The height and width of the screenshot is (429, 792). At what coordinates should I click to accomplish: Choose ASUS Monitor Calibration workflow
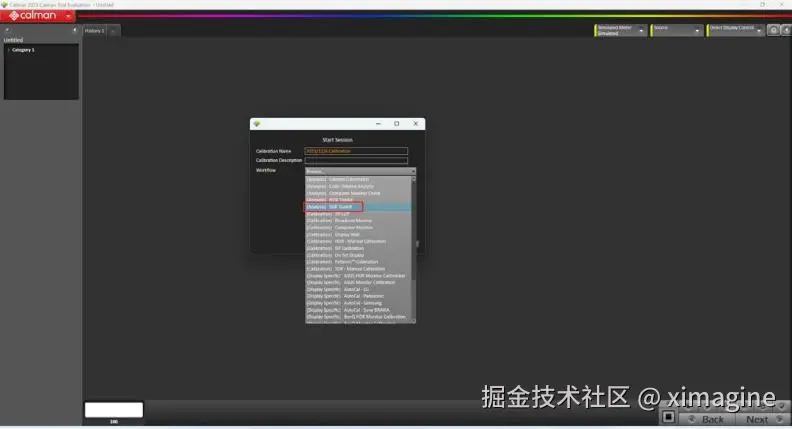click(359, 282)
